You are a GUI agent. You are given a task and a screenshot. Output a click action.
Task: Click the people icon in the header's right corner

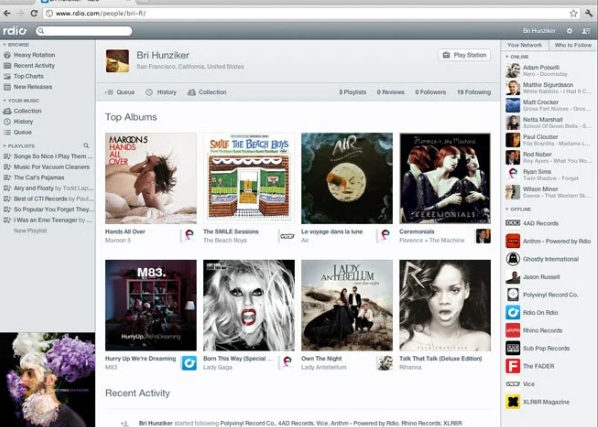click(586, 31)
